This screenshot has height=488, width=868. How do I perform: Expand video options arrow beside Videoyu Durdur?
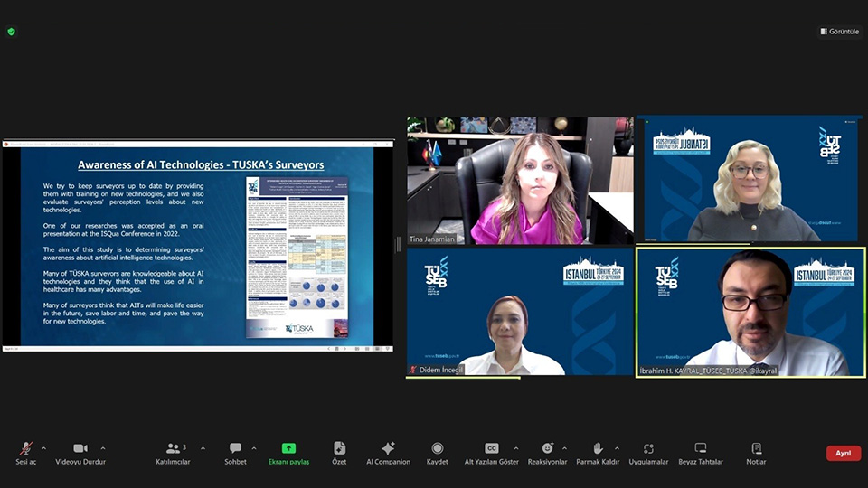[102, 448]
